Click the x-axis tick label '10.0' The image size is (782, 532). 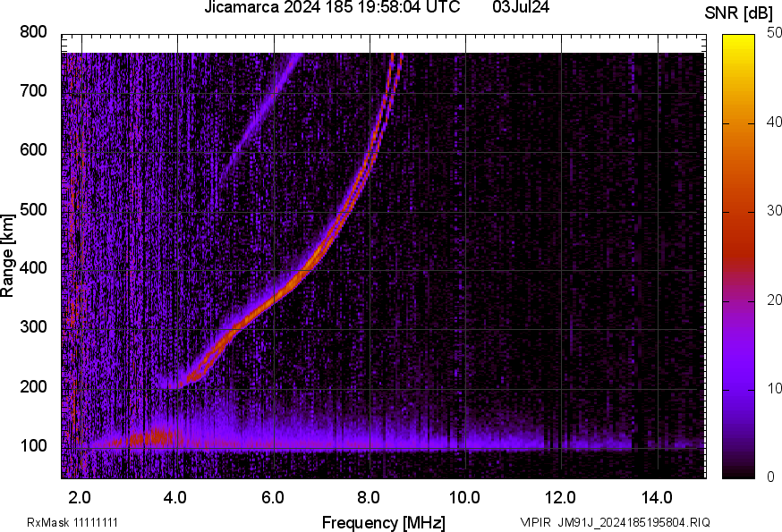[x=464, y=497]
